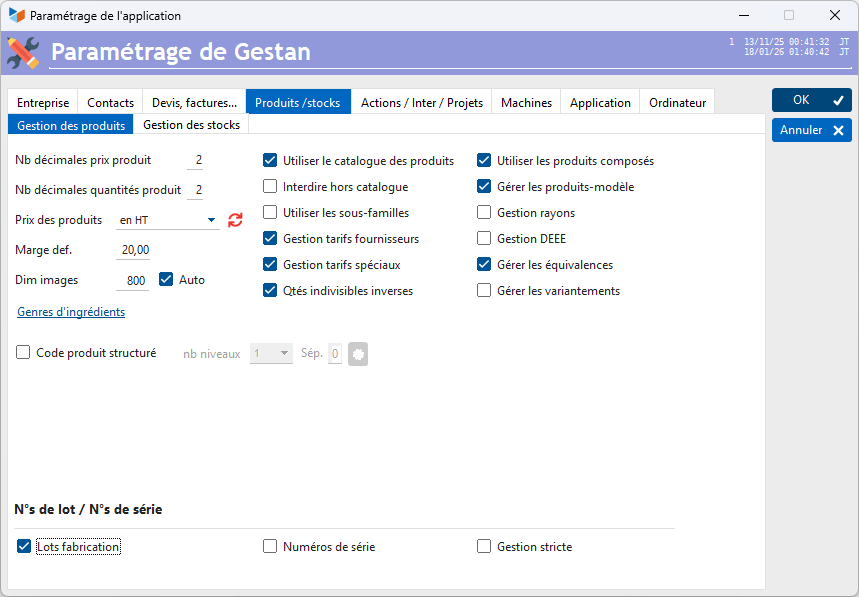Open the Devis, factures... tab

tap(194, 102)
